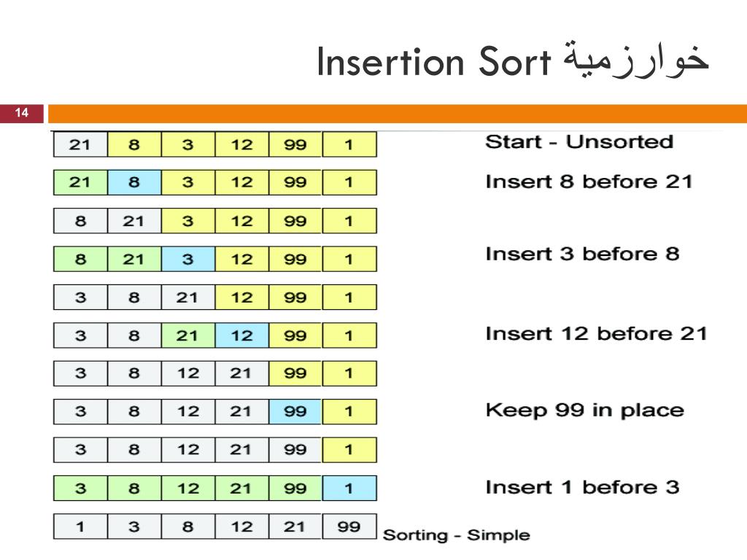Click the Insertion Sort slide title
This screenshot has width=747, height=560.
click(513, 63)
